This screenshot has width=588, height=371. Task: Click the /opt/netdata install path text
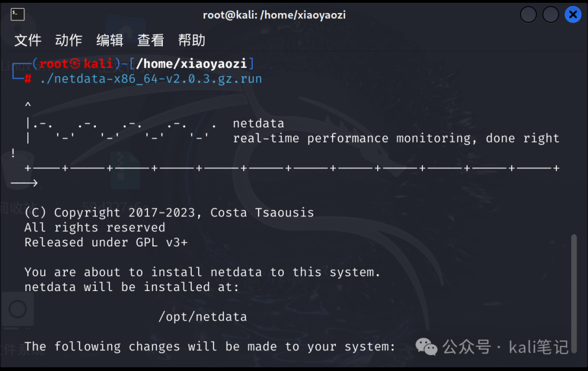tap(203, 316)
